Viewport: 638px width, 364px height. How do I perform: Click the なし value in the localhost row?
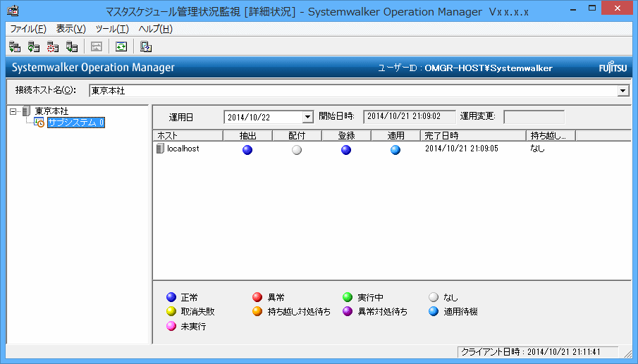[x=537, y=149]
